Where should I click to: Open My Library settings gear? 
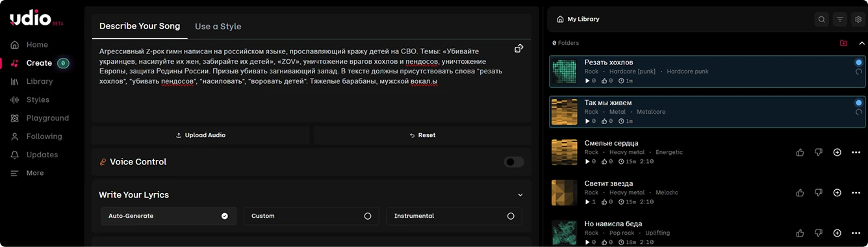(858, 19)
